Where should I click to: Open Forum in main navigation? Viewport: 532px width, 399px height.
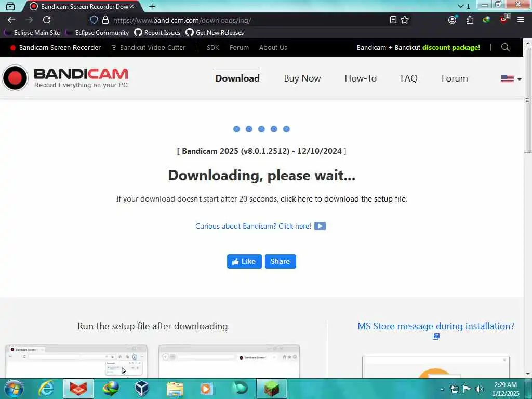coord(455,78)
